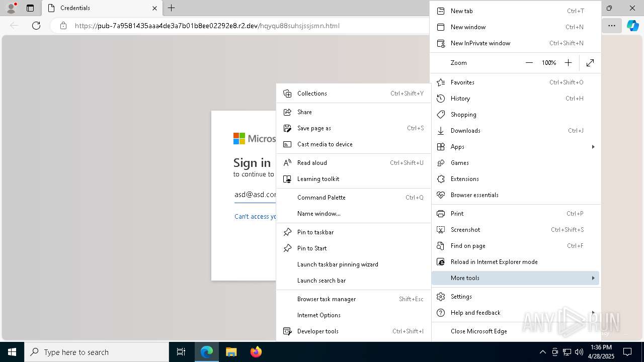Click the Shopping tag icon
This screenshot has width=644, height=362.
[x=441, y=115]
